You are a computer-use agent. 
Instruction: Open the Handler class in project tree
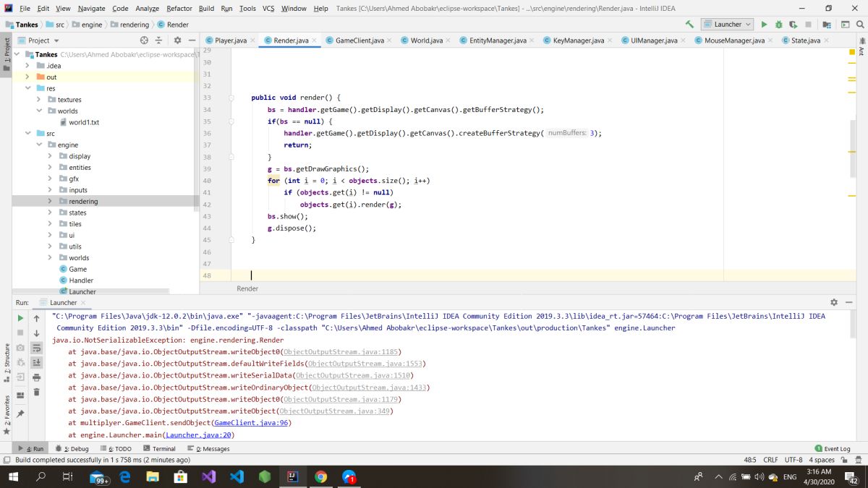tap(81, 281)
